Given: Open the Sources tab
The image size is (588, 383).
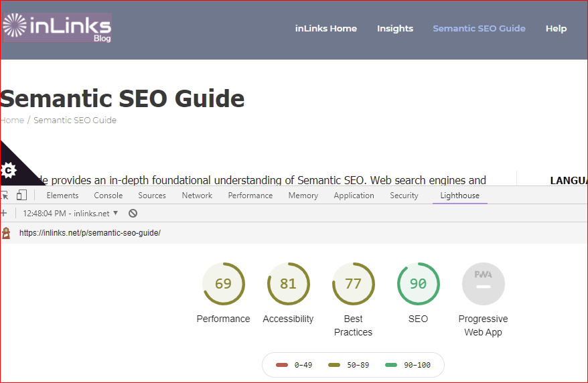Looking at the screenshot, I should click(152, 196).
